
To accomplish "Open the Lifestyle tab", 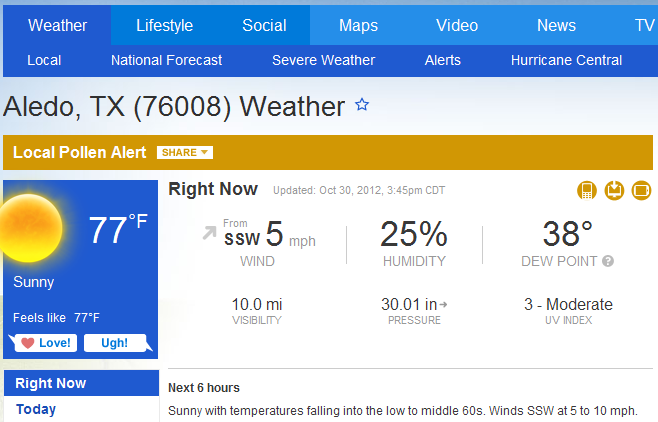I will click(x=164, y=26).
